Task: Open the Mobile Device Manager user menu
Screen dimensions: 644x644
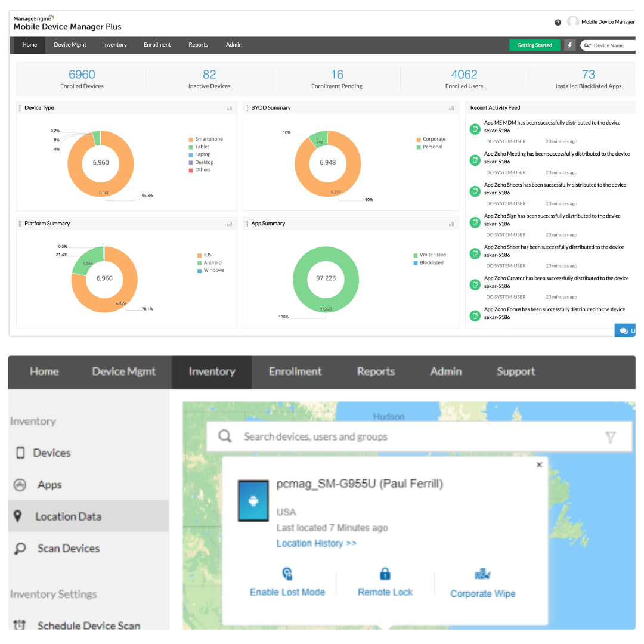Action: (601, 22)
